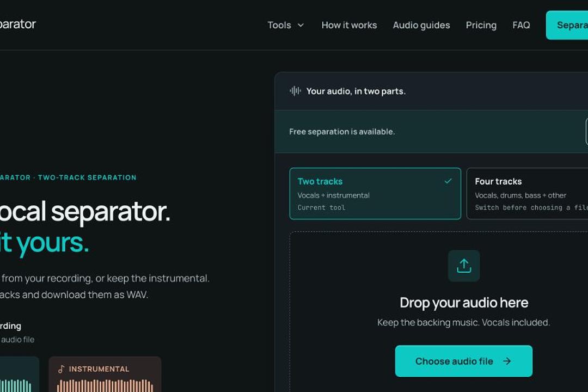Open the Tools dropdown menu
Screen dimensions: 588x392
(x=285, y=25)
